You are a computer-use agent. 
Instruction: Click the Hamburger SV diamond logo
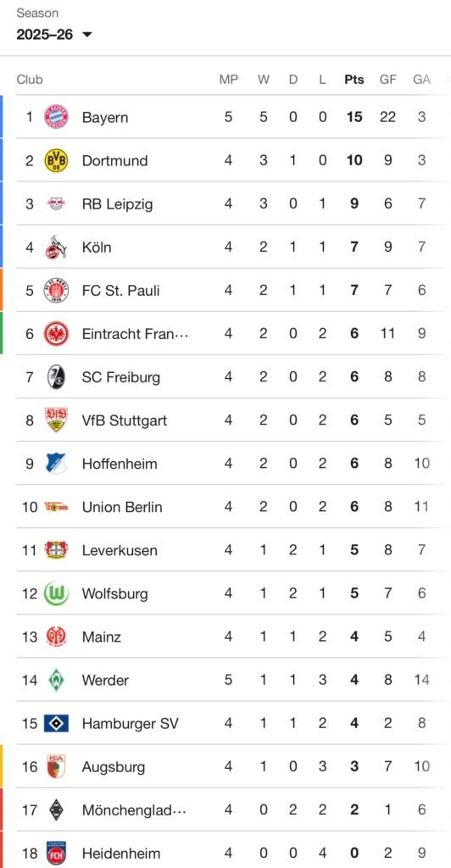56,724
